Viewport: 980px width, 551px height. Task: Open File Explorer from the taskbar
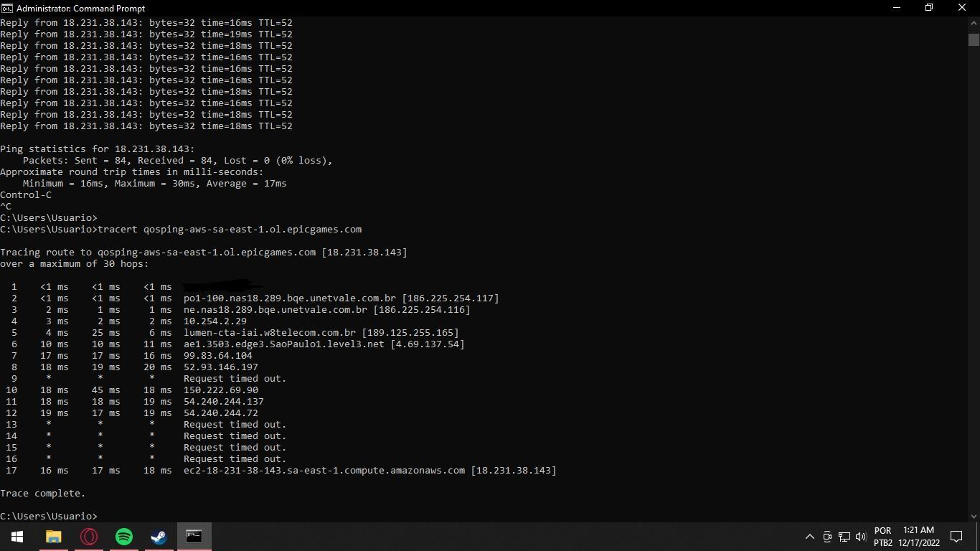coord(54,537)
